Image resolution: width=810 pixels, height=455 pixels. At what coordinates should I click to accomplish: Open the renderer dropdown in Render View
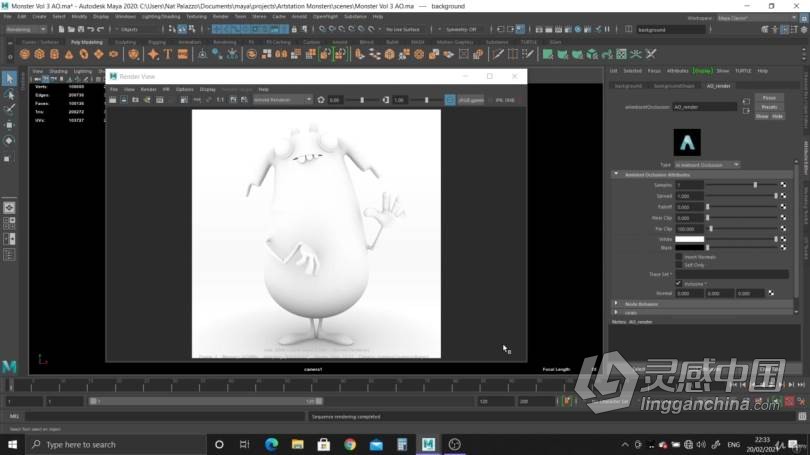coord(283,100)
